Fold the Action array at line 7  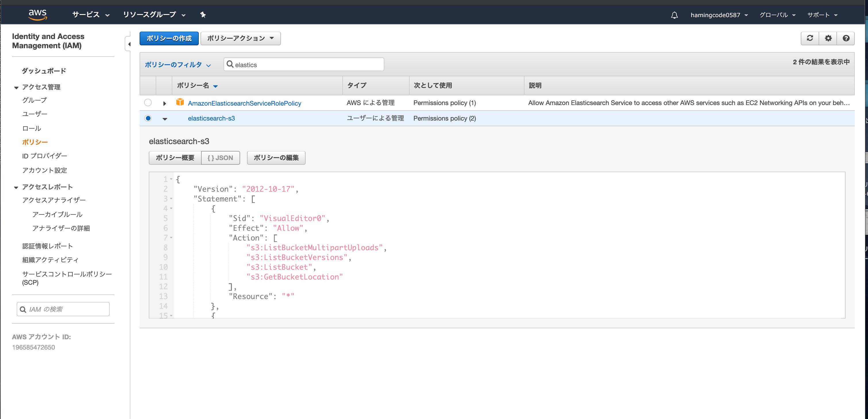171,238
